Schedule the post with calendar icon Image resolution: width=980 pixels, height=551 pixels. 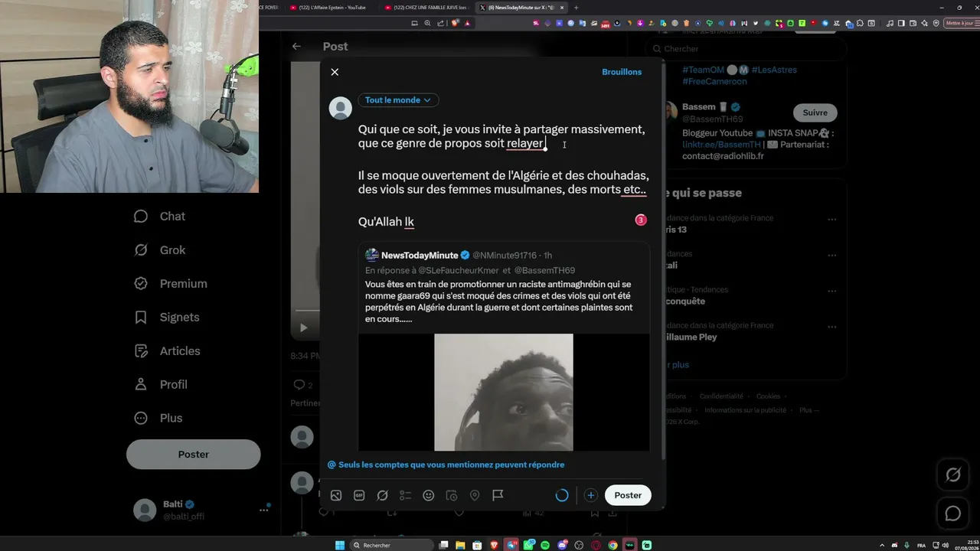(x=452, y=495)
